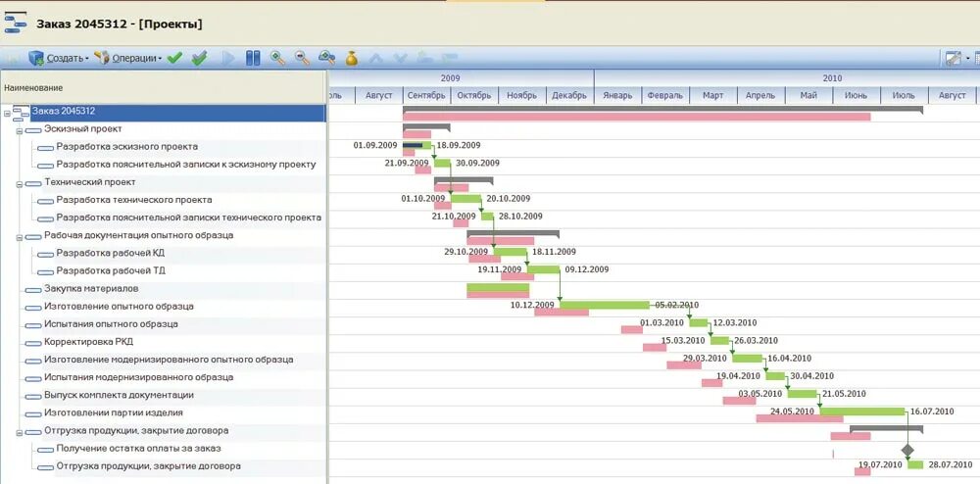
Task: Select Разработка технического проекта task
Action: [x=133, y=201]
